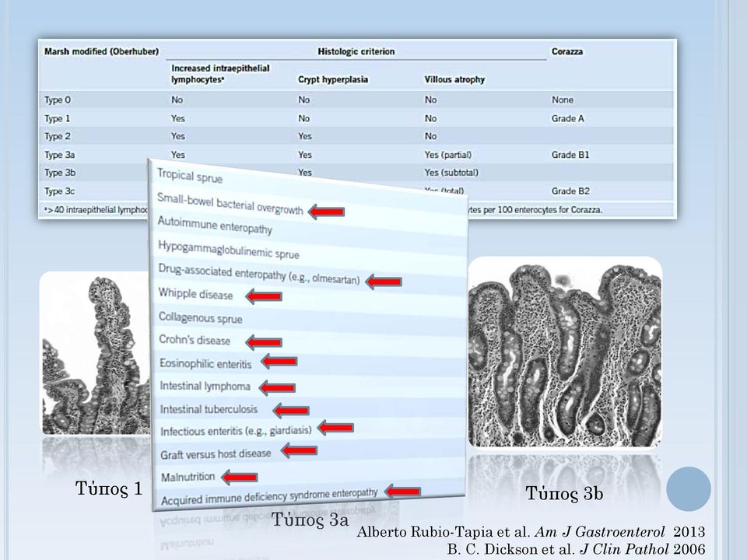Click the B. C. Dickson citation
This screenshot has height=560, width=747.
pyautogui.click(x=576, y=548)
